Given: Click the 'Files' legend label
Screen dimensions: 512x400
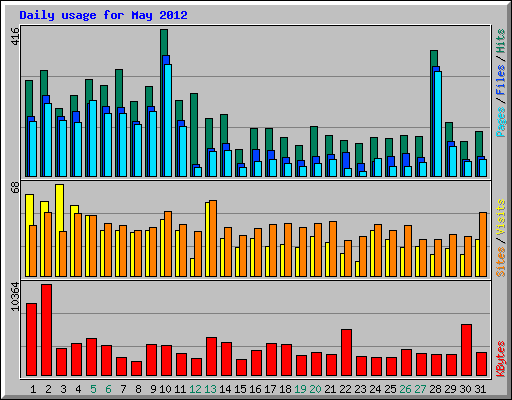Looking at the screenshot, I should (x=501, y=80).
